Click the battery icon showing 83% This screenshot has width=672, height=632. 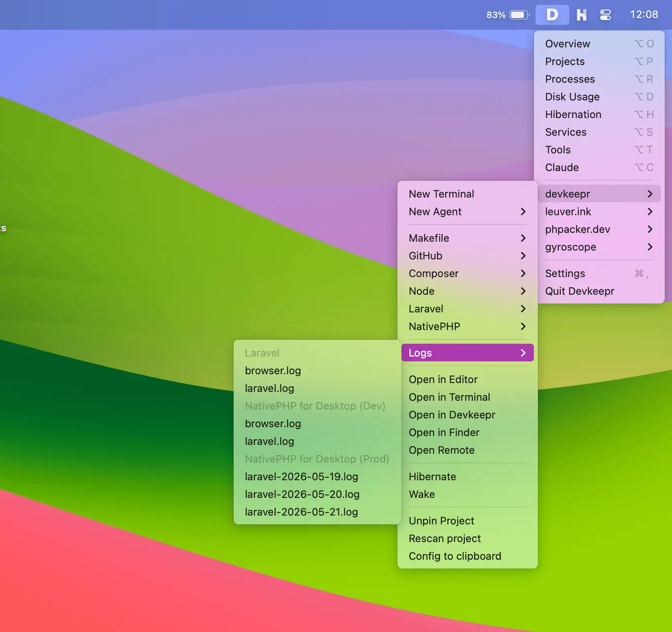click(519, 15)
